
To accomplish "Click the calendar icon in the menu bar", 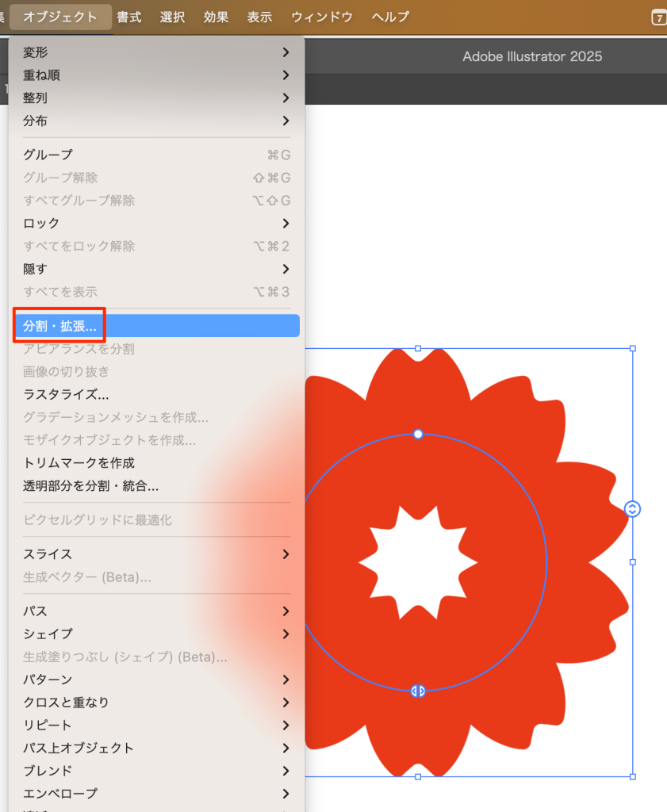I will (658, 17).
